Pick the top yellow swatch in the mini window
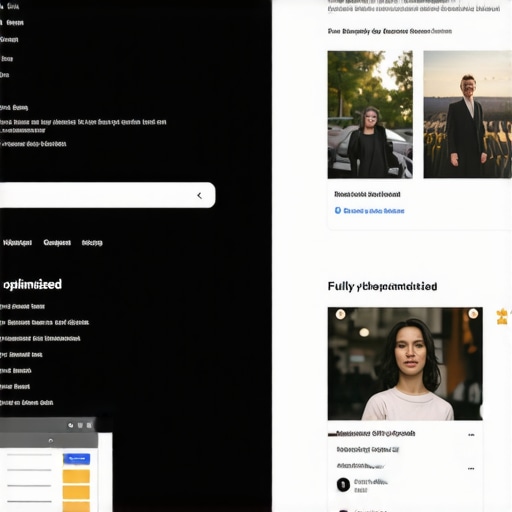 pyautogui.click(x=76, y=476)
